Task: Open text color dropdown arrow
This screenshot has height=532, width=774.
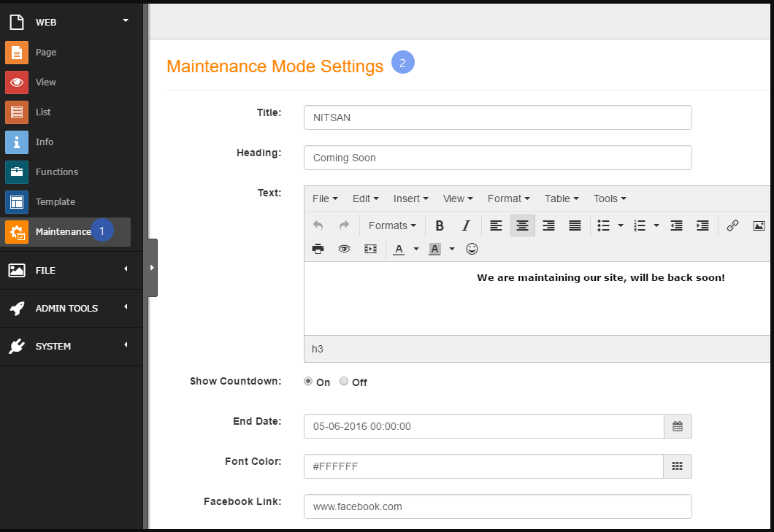Action: pyautogui.click(x=416, y=249)
